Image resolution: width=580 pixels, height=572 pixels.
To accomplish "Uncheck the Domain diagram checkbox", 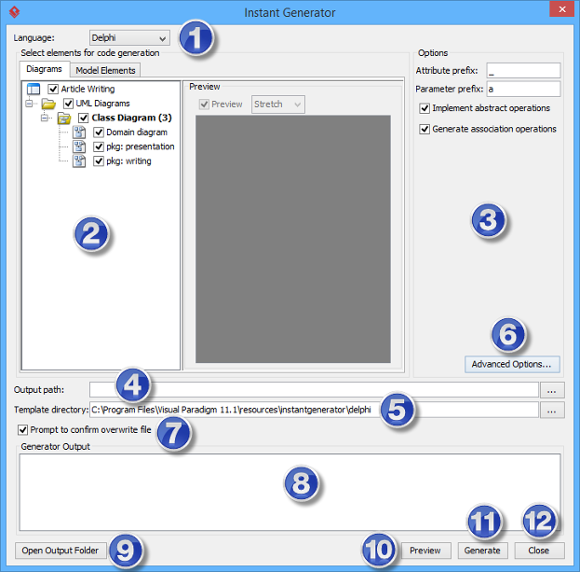I will [x=98, y=132].
